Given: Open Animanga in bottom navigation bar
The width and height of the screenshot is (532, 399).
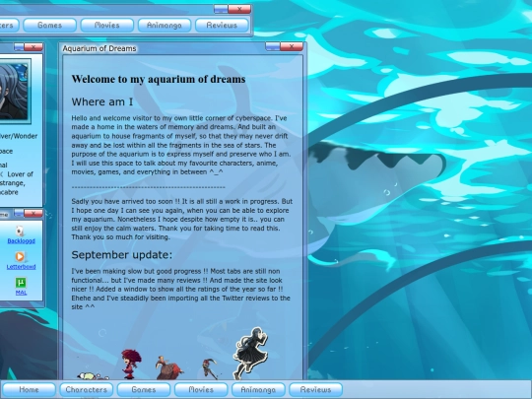Looking at the screenshot, I should pyautogui.click(x=258, y=389).
